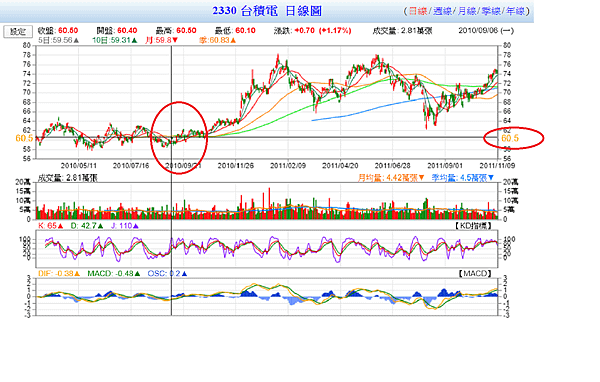The height and width of the screenshot is (382, 600).
Task: Click the green 10日 moving average label
Action: (x=114, y=40)
